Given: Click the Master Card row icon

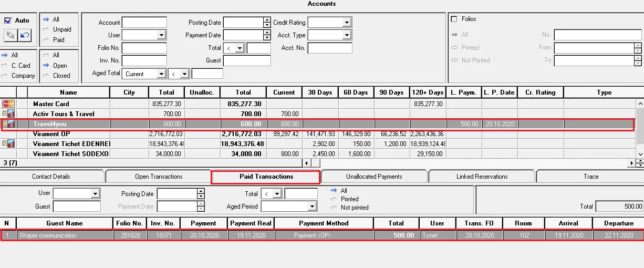Looking at the screenshot, I should coord(8,104).
